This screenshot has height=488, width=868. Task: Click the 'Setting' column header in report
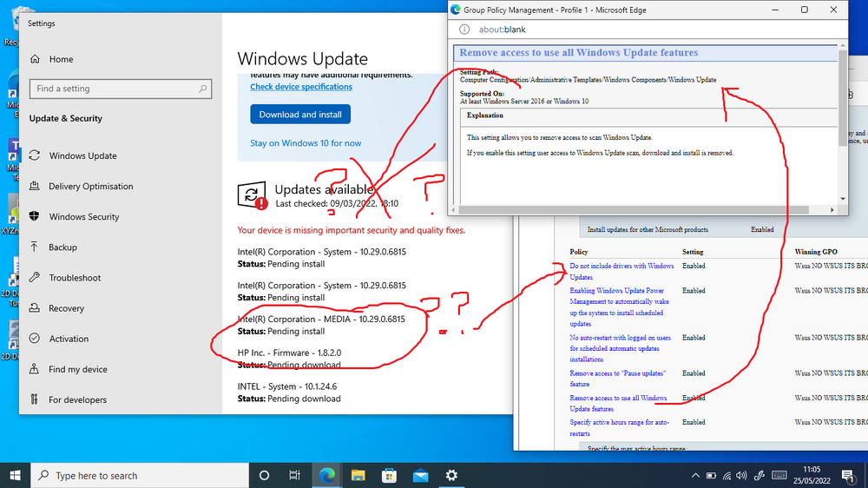pos(693,252)
